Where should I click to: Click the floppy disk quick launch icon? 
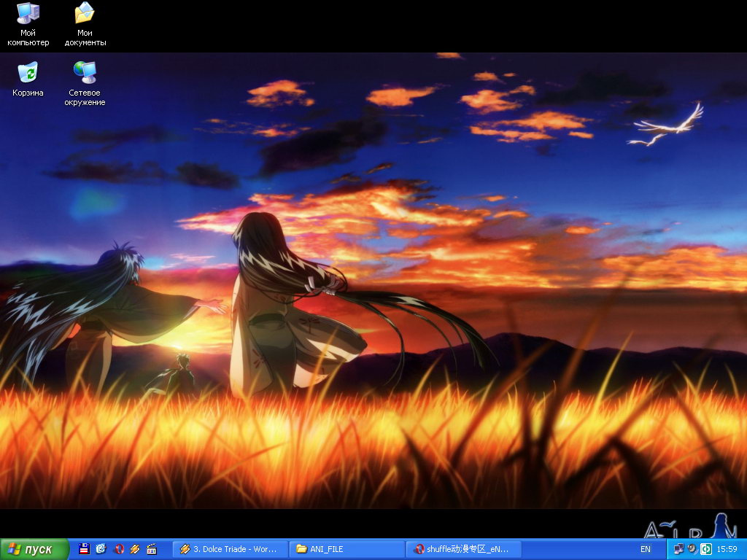click(x=84, y=549)
